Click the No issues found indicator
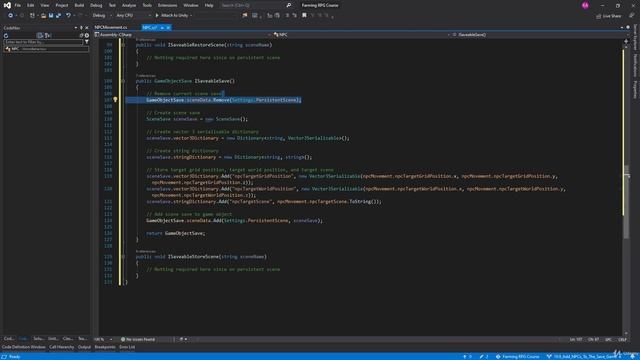 (x=138, y=339)
